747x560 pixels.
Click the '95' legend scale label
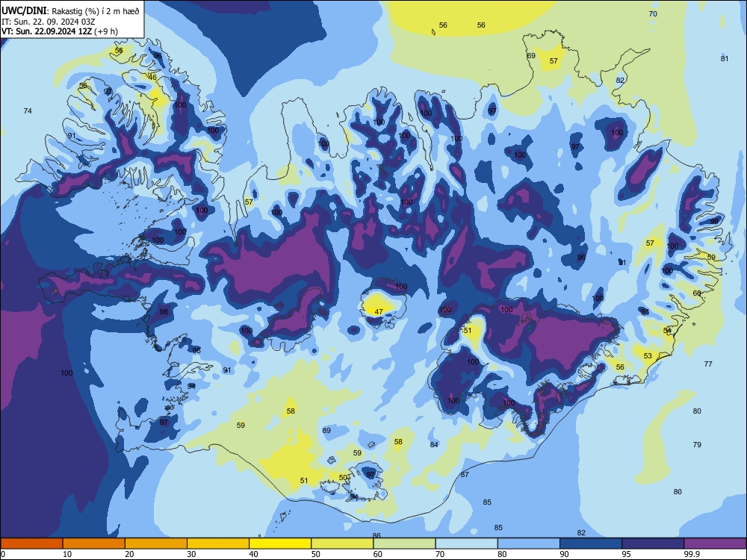(626, 554)
